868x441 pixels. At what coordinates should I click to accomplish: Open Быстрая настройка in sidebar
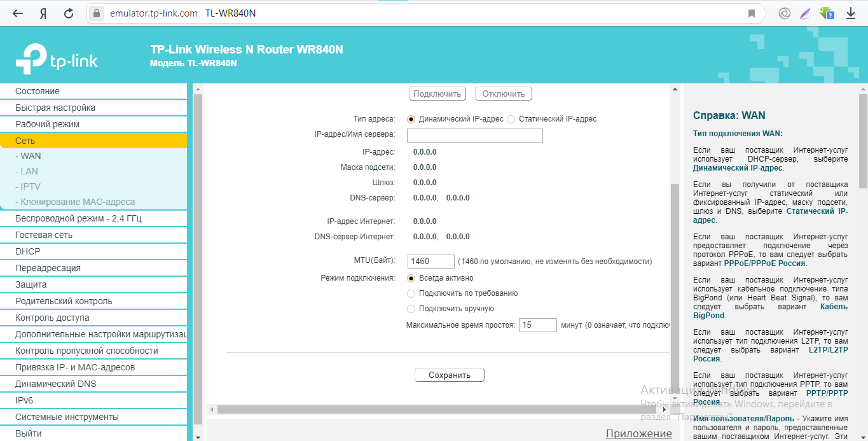(93, 108)
